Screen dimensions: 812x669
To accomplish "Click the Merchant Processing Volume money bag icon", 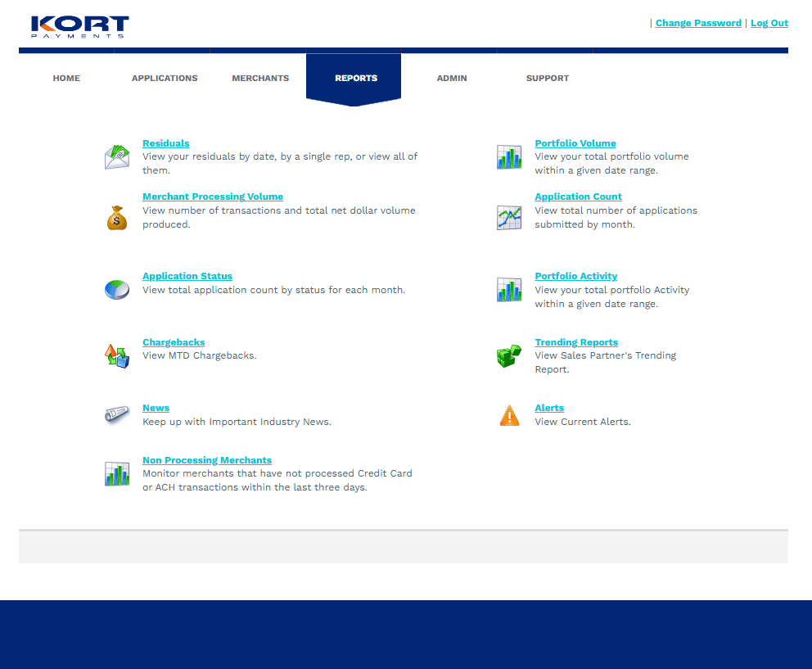I will tap(116, 217).
